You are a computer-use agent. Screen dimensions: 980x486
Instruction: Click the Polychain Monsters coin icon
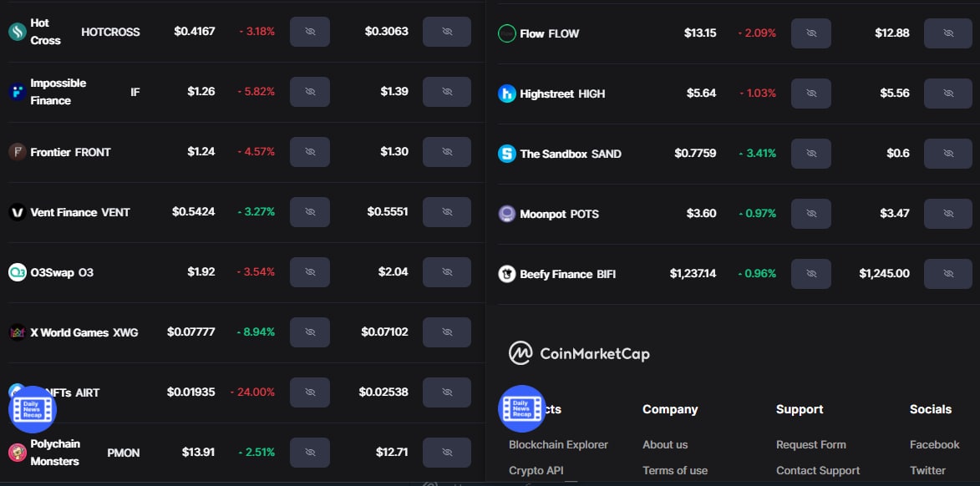[x=18, y=453]
